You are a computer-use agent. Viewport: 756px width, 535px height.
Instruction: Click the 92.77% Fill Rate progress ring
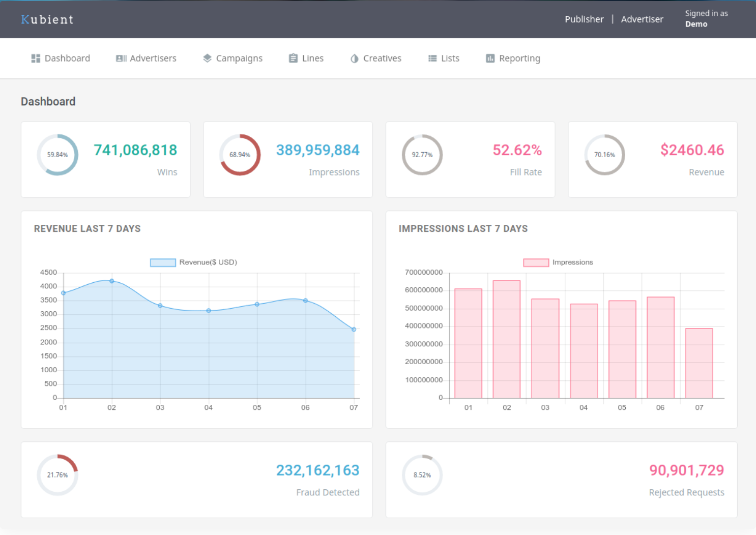[422, 155]
